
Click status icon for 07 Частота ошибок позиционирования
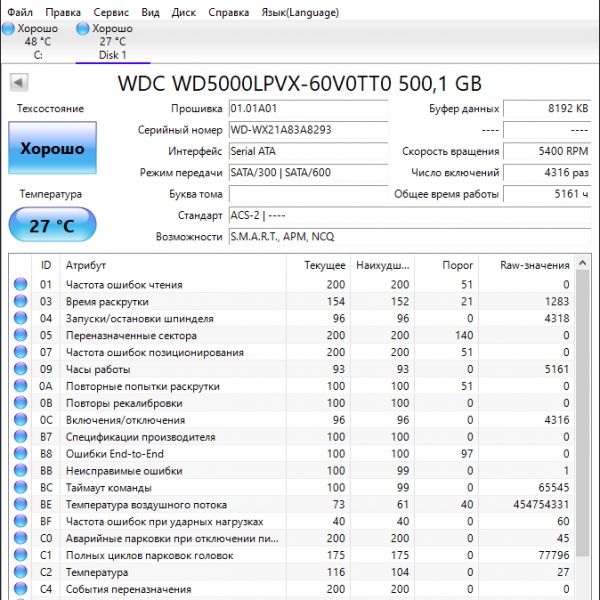coord(20,352)
